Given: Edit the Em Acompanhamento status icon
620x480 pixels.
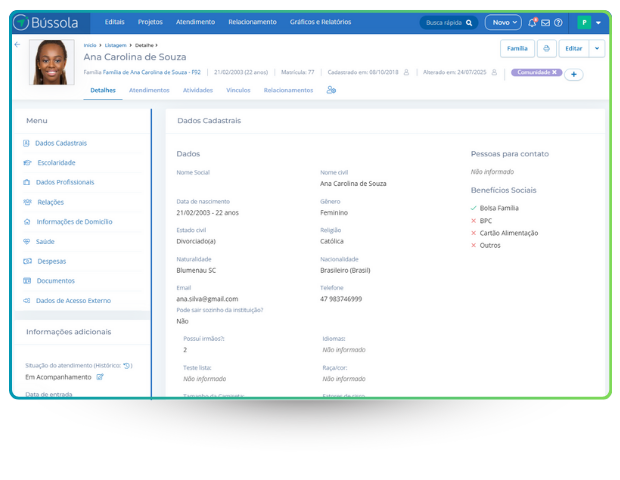Looking at the screenshot, I should pos(100,377).
